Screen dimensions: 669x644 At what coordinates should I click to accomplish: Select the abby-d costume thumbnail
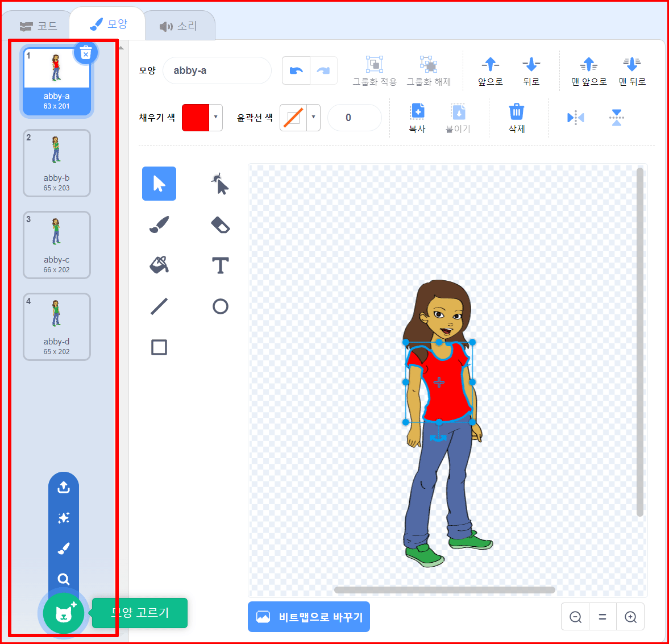[x=57, y=327]
